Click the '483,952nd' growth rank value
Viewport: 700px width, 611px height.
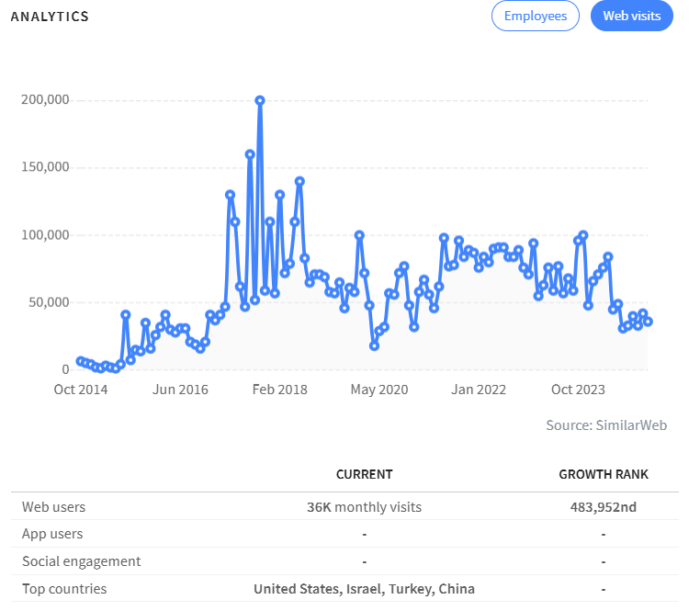point(604,507)
